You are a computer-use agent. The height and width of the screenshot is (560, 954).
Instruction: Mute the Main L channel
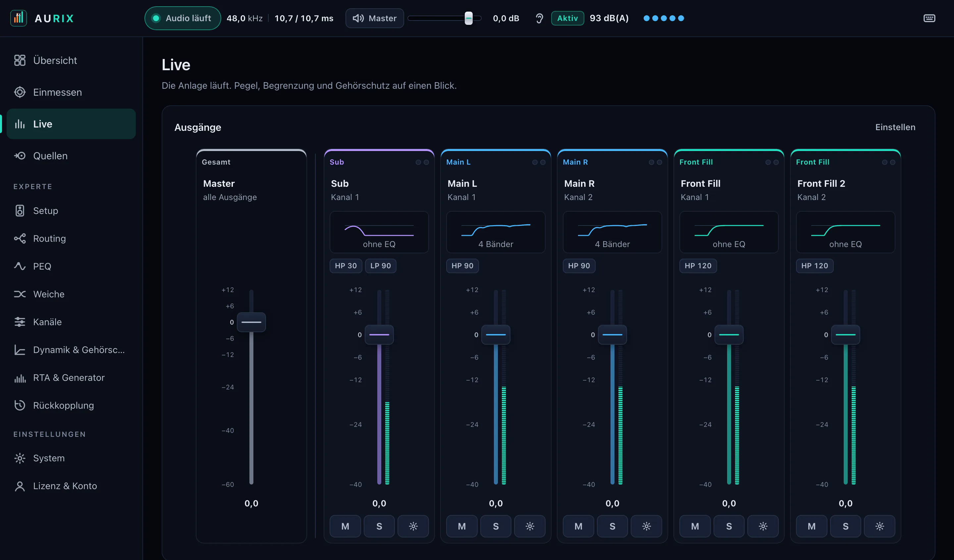pos(462,526)
